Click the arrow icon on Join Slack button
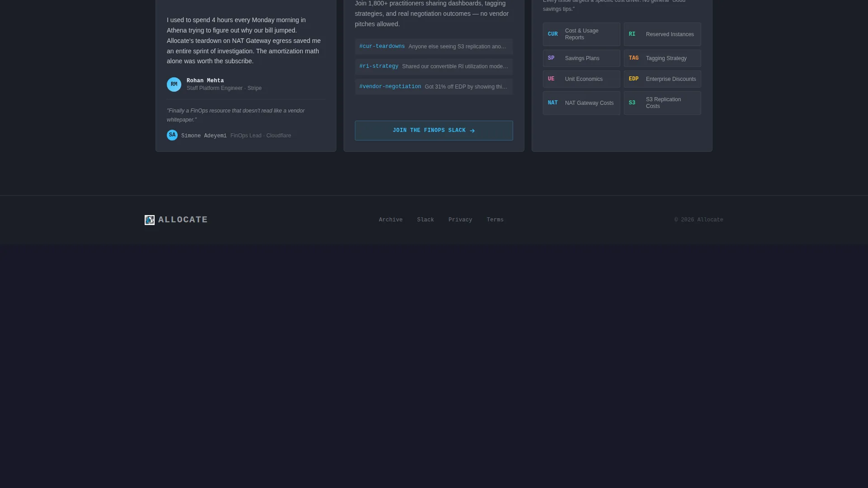 click(x=472, y=131)
